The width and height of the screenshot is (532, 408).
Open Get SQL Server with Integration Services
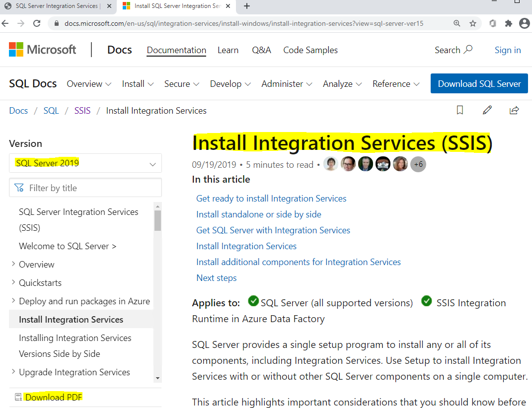[x=273, y=230]
